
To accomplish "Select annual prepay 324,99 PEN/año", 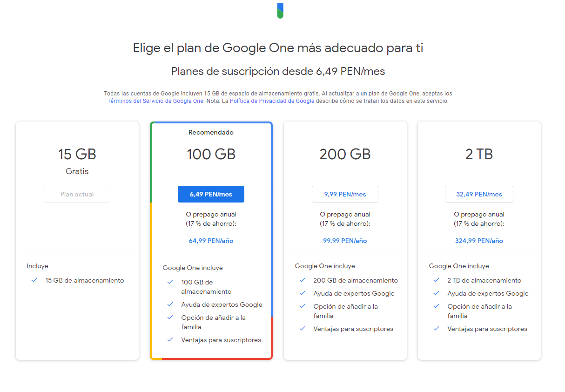I will 479,241.
